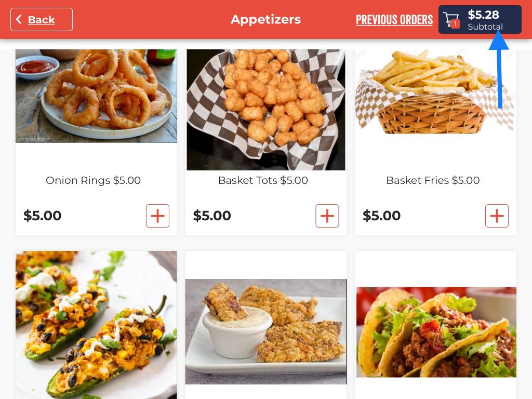Add Basket Tots using plus icon
This screenshot has height=399, width=532.
pyautogui.click(x=327, y=216)
